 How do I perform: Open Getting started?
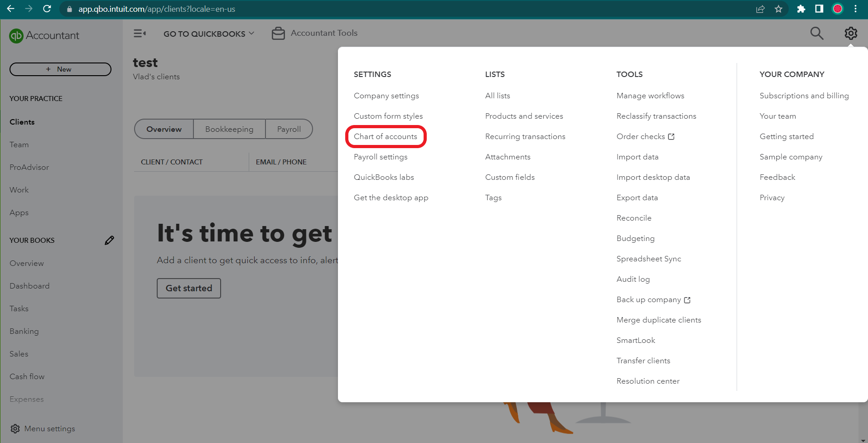click(x=786, y=136)
